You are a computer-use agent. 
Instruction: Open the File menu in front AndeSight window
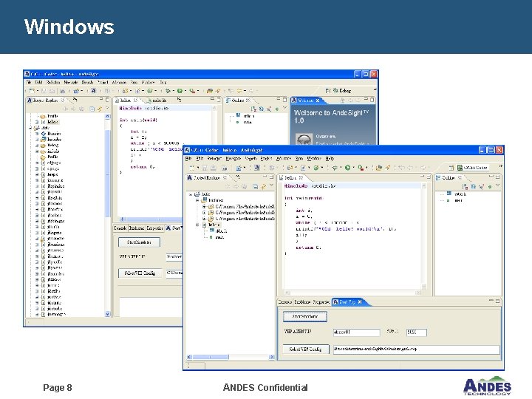(x=188, y=158)
